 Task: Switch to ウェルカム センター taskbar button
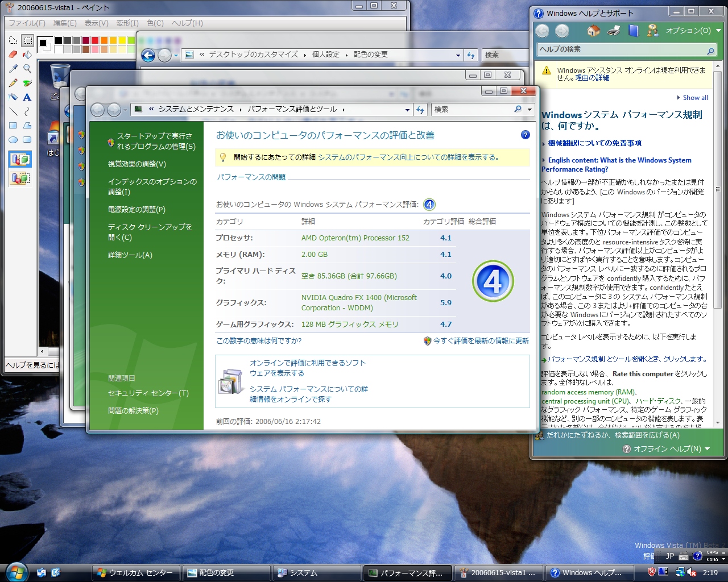pyautogui.click(x=136, y=573)
